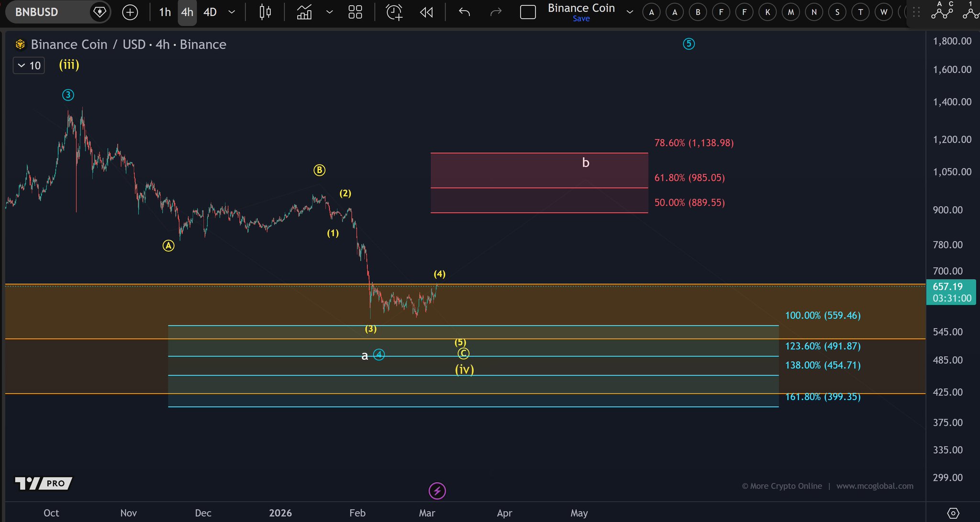Click the add symbol plus icon

tap(130, 12)
